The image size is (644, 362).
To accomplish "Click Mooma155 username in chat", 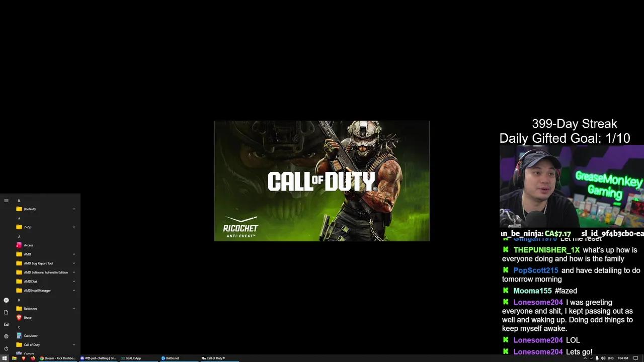I will click(532, 291).
